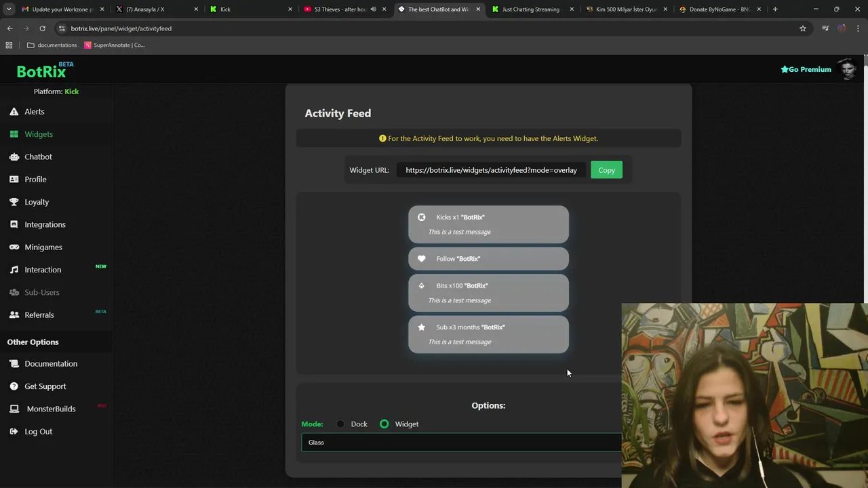868x488 pixels.
Task: Switch to the Just Chatting Streaming tab
Action: click(531, 9)
